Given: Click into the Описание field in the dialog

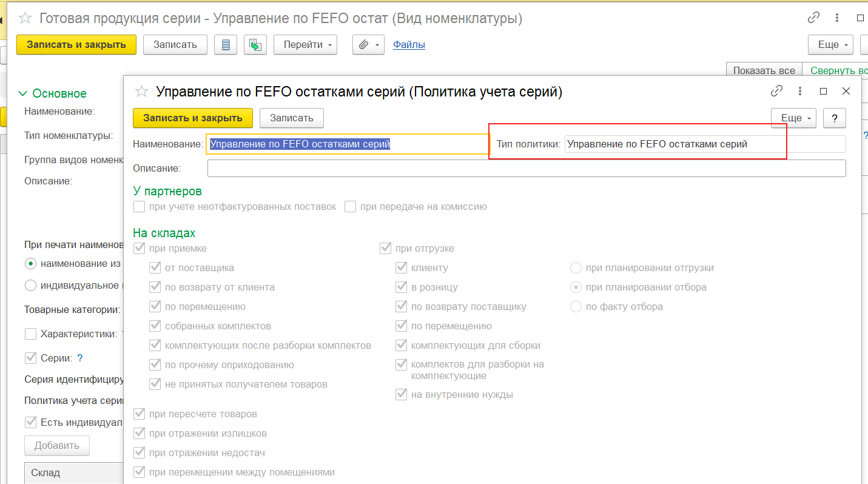Looking at the screenshot, I should (526, 168).
